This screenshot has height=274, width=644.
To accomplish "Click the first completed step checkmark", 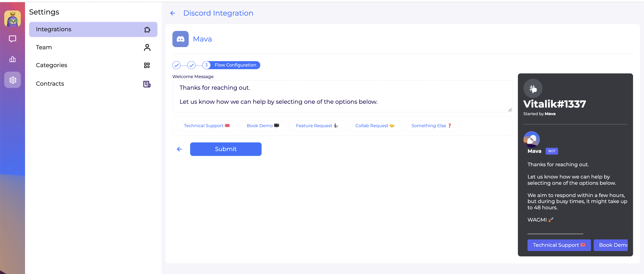I will (176, 65).
